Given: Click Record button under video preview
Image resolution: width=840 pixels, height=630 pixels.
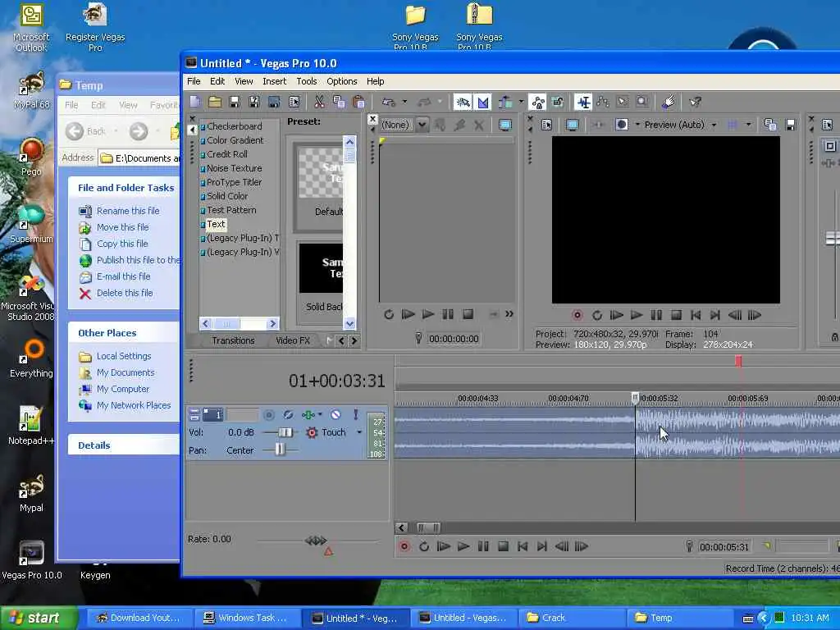Looking at the screenshot, I should [577, 315].
